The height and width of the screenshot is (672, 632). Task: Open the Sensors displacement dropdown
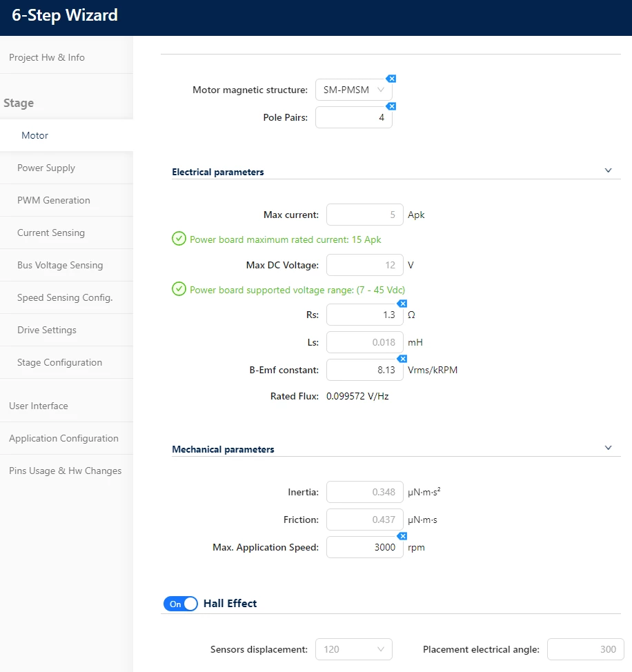pos(353,649)
